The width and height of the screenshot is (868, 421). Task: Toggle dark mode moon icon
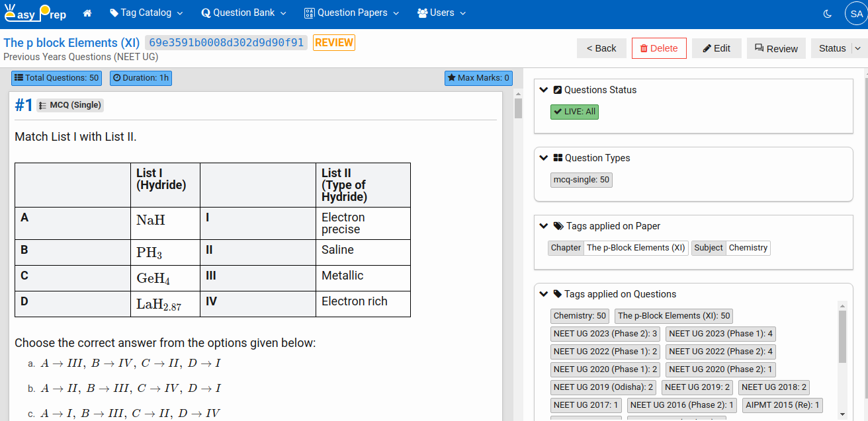point(828,13)
